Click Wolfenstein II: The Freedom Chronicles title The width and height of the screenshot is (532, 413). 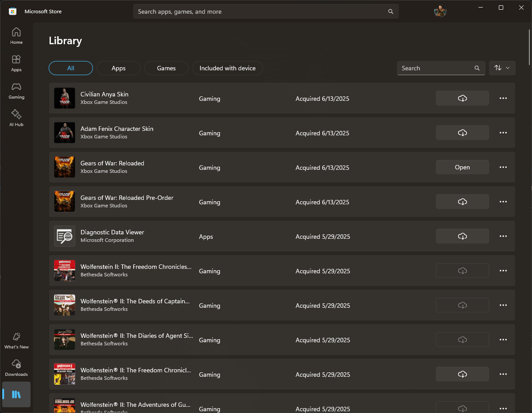136,267
